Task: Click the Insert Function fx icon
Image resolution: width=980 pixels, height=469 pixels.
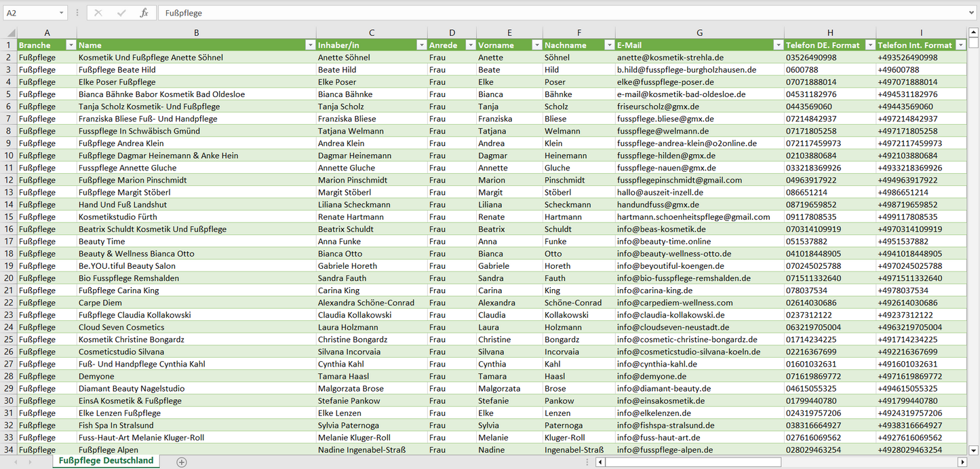Action: click(x=144, y=13)
